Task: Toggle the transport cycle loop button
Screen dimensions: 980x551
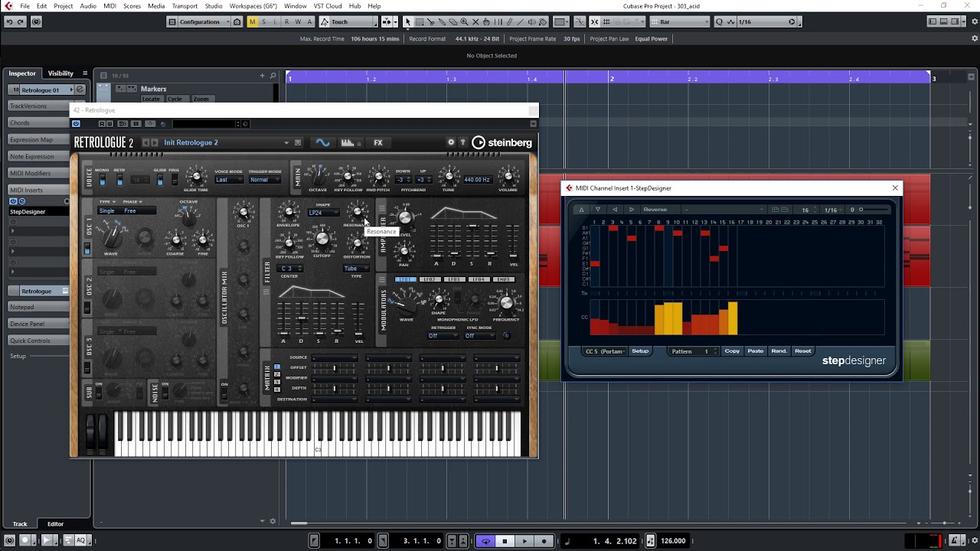Action: point(485,541)
